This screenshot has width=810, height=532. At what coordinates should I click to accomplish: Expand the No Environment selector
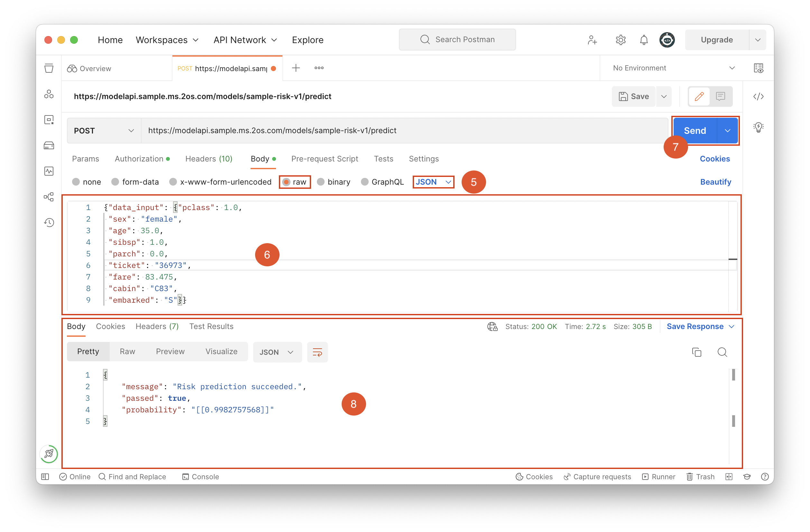tap(673, 68)
